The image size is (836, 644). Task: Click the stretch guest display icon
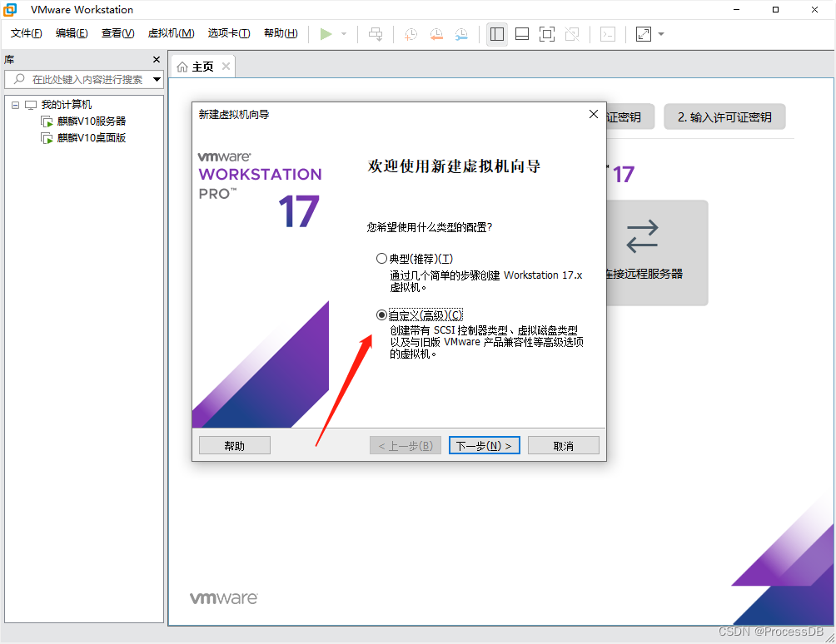(644, 34)
